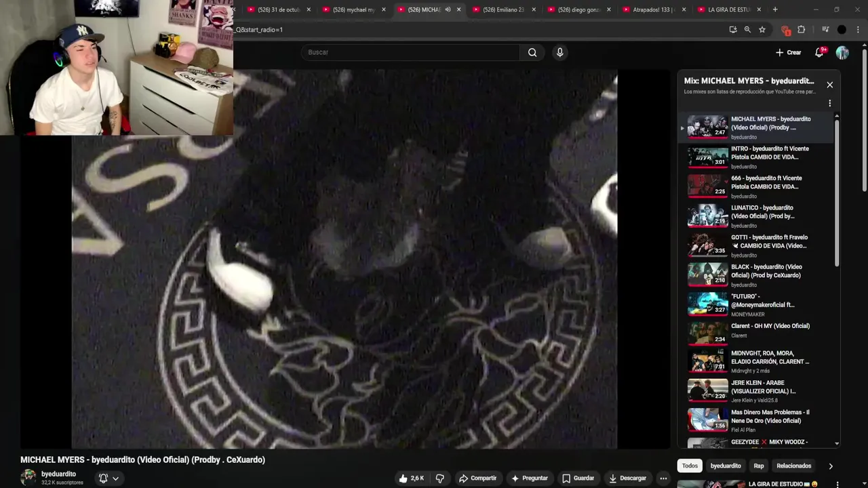Like the video with the thumbs-up button
The height and width of the screenshot is (488, 868).
(x=411, y=478)
